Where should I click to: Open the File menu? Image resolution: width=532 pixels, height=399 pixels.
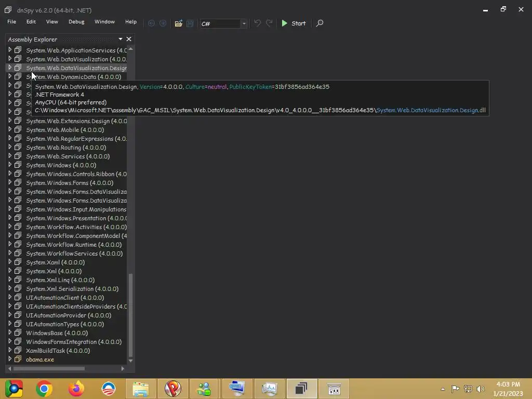[x=11, y=22]
